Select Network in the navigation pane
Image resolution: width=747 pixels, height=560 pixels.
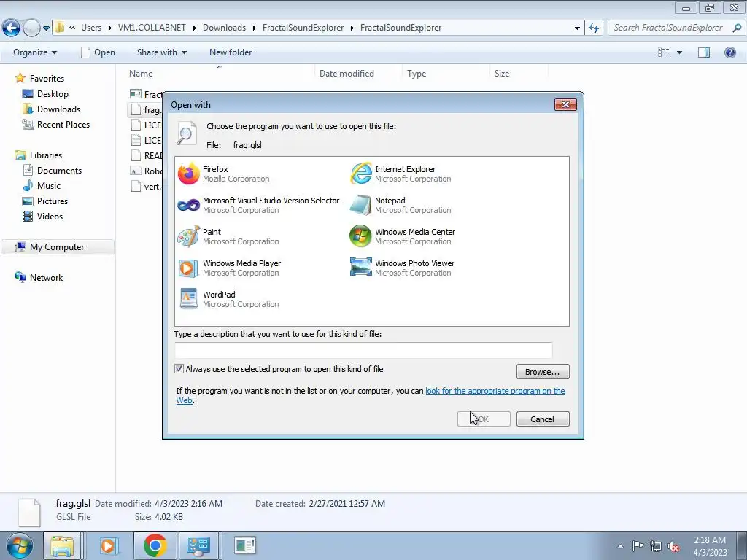39,278
